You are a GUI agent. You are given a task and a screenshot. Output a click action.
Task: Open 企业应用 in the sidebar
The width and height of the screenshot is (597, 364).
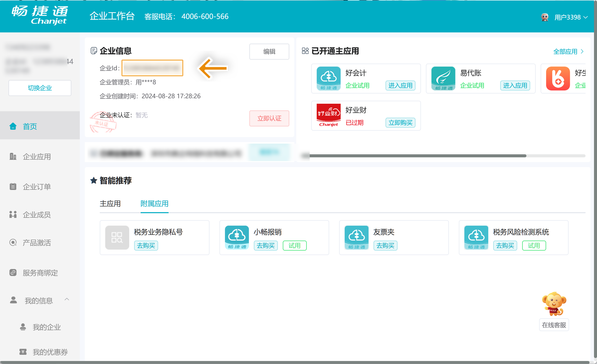click(x=37, y=157)
